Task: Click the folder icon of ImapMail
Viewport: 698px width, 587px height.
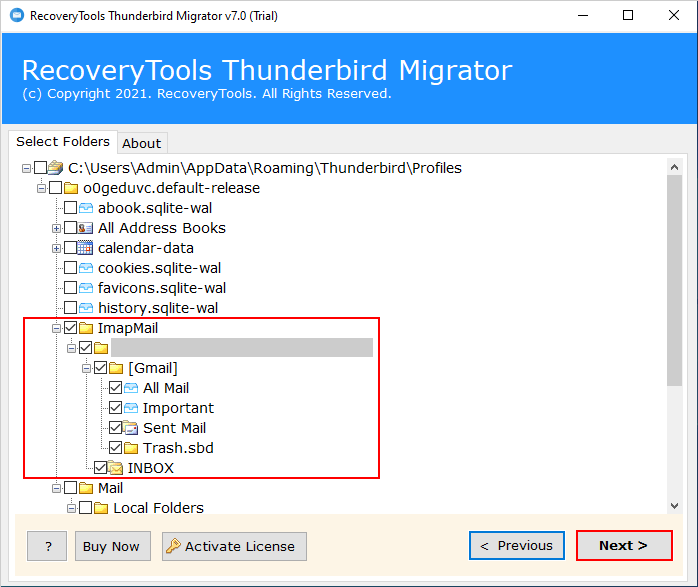Action: coord(86,328)
